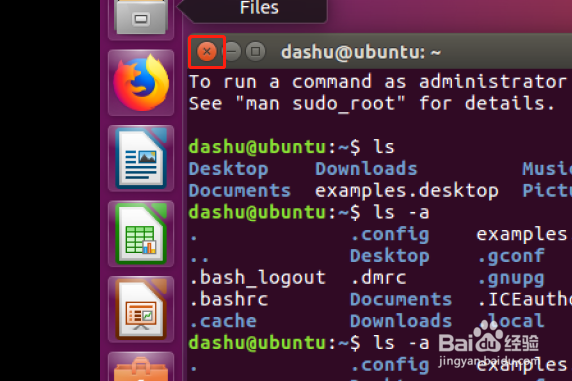This screenshot has width=572, height=381.
Task: Click the dashu@ubuntu: ~ window title
Action: [x=361, y=52]
